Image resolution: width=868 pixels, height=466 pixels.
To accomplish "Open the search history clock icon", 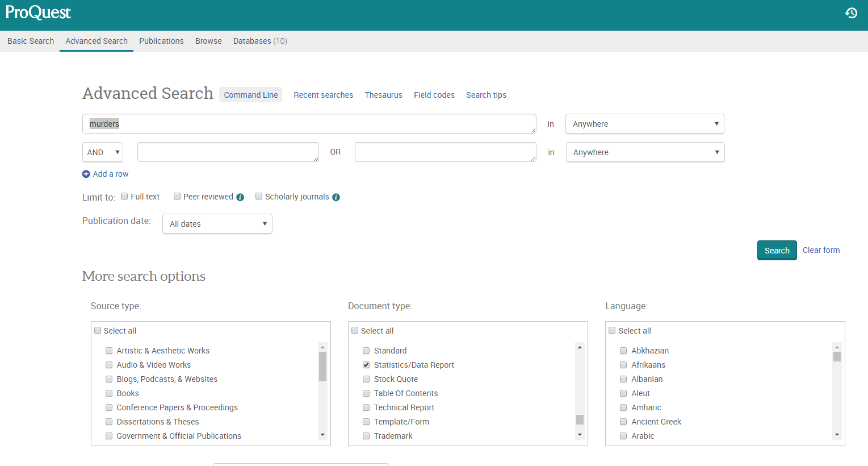I will (851, 13).
